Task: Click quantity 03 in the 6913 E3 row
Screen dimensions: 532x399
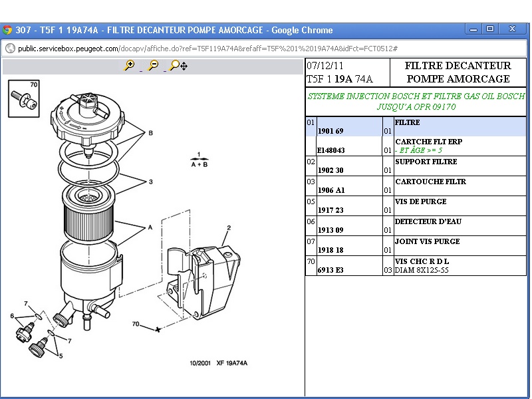Action: pyautogui.click(x=388, y=270)
